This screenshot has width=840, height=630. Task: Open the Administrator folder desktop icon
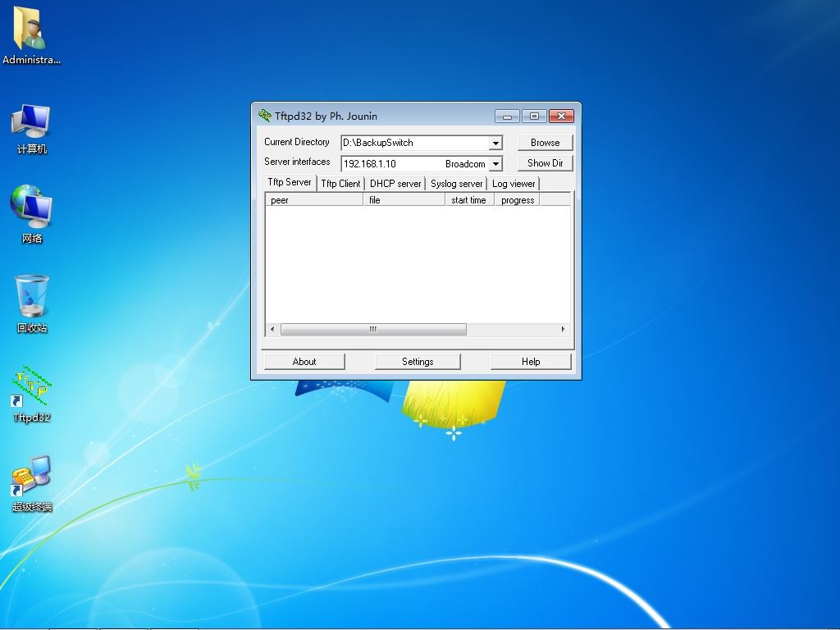tap(31, 35)
